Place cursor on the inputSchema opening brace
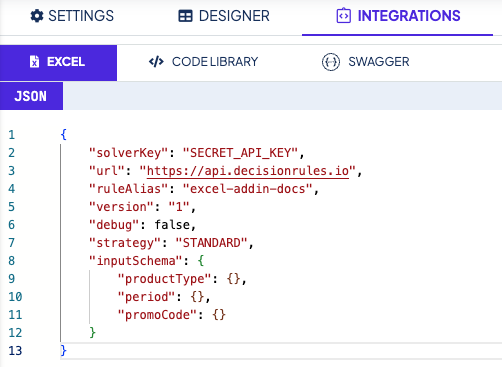Screen dimensions: 502x367 coord(201,261)
